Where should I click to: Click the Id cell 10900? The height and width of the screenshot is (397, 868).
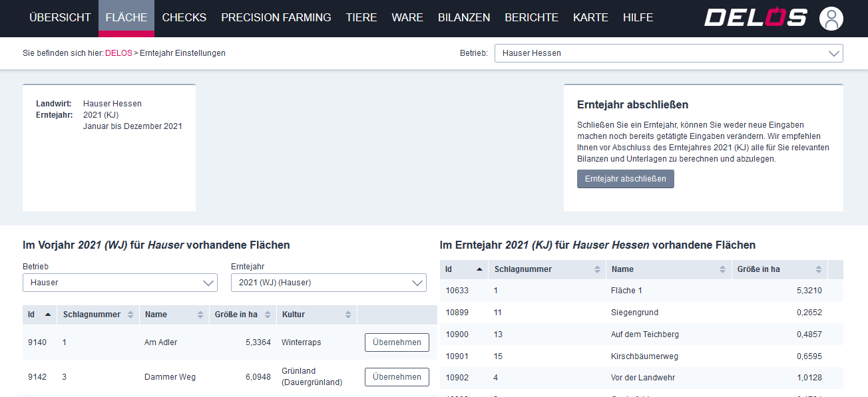click(457, 334)
